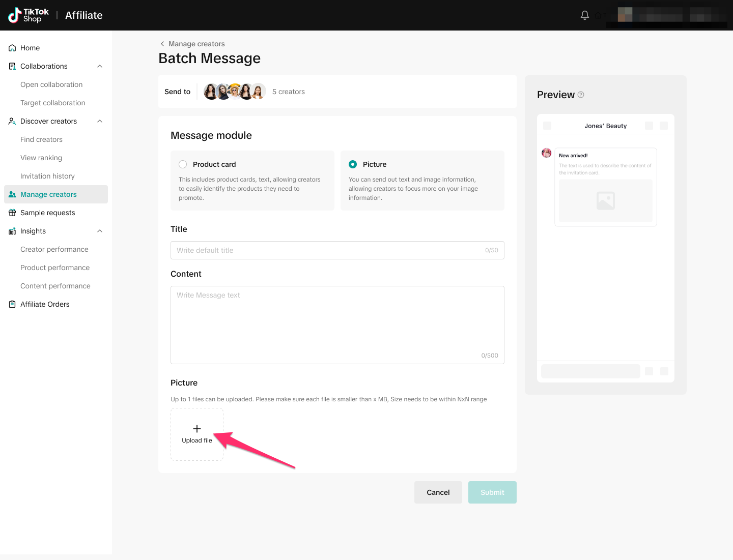
Task: Click the Affiliate Orders clipboard icon
Action: (12, 304)
